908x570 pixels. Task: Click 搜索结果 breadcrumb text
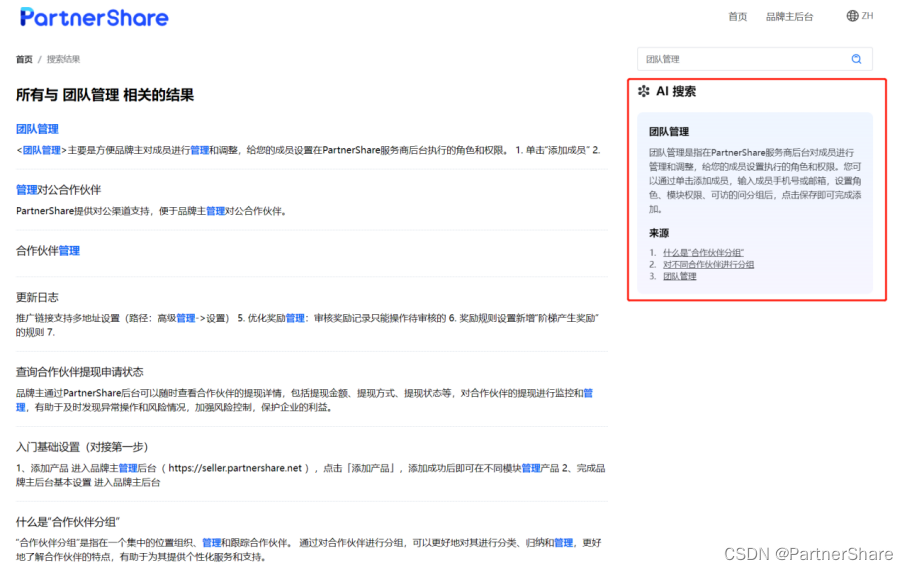(x=63, y=59)
